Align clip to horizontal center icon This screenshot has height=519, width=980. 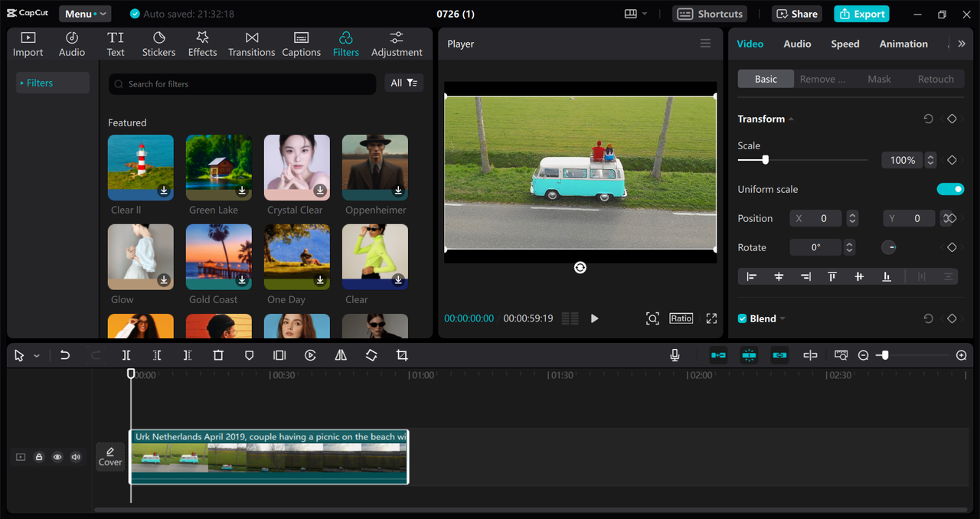[x=779, y=276]
